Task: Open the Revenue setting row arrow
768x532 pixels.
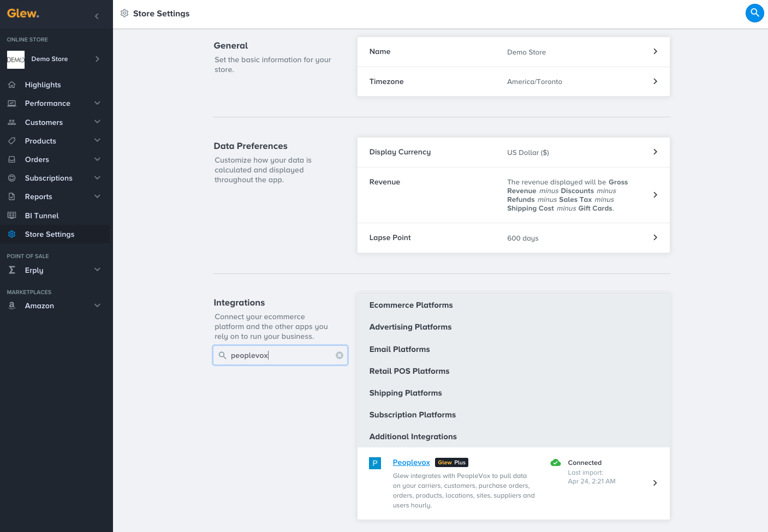Action: (655, 195)
